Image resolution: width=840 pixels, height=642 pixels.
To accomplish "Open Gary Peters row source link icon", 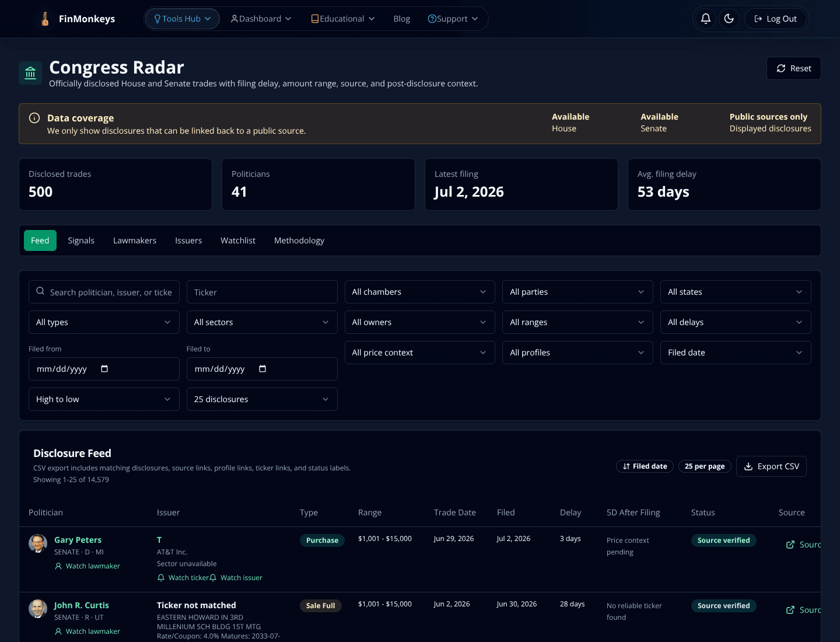I will pos(790,545).
